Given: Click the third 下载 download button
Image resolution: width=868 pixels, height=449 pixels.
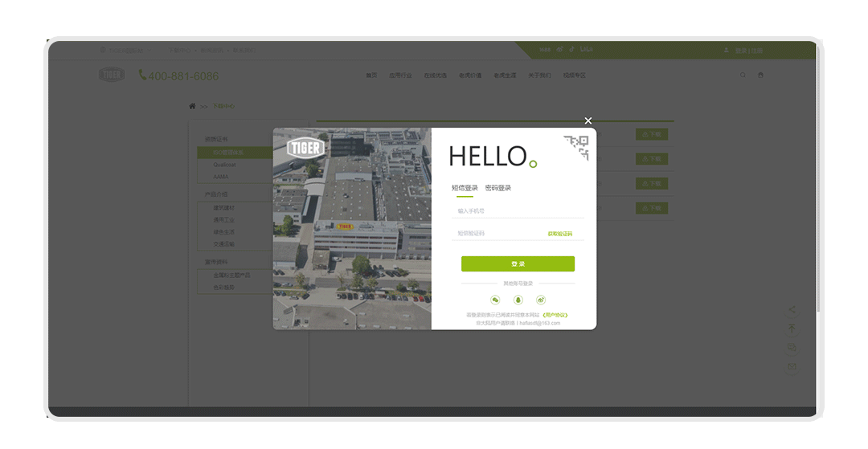Looking at the screenshot, I should [x=652, y=184].
